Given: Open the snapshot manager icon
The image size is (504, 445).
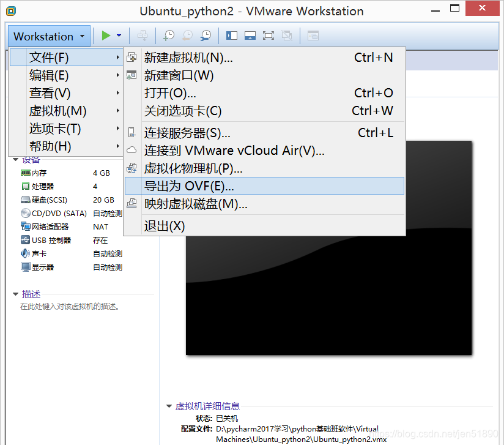Looking at the screenshot, I should click(206, 36).
